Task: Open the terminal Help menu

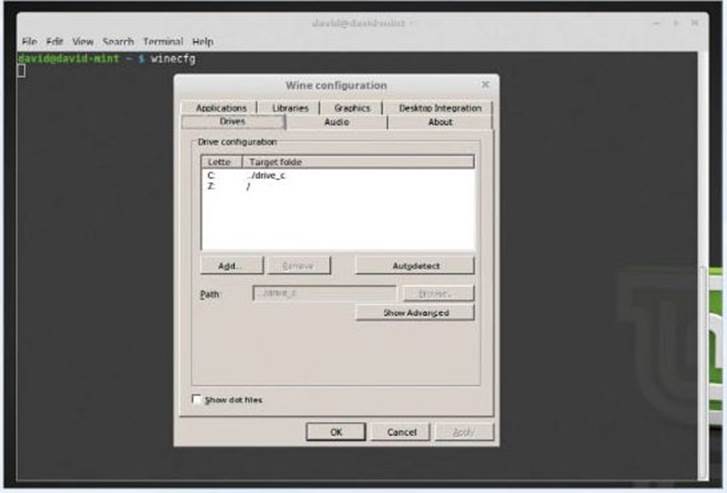Action: click(203, 42)
